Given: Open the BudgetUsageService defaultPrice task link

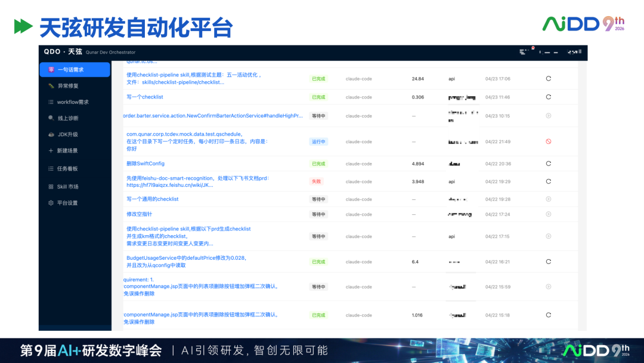Looking at the screenshot, I should (x=187, y=262).
